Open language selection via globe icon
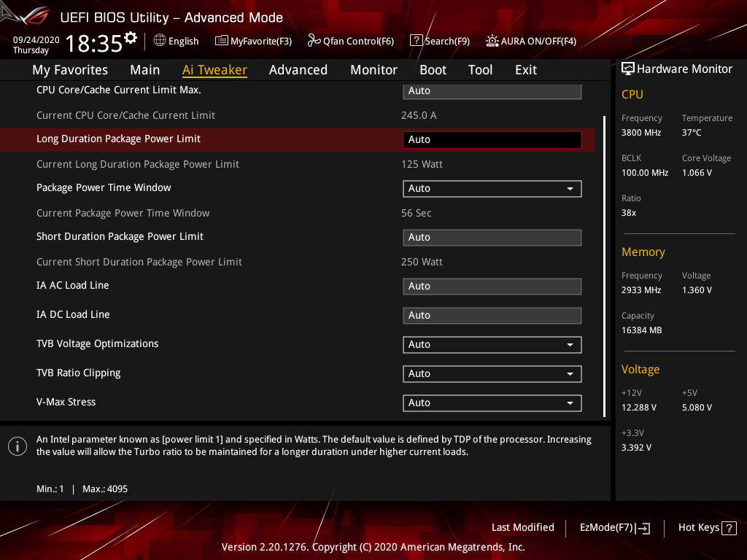Image resolution: width=747 pixels, height=560 pixels. (160, 41)
